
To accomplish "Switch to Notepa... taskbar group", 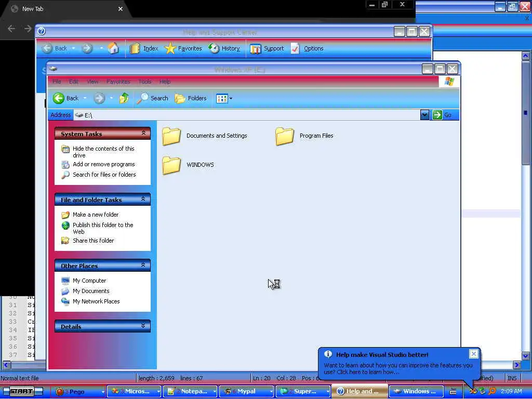I will pyautogui.click(x=190, y=391).
